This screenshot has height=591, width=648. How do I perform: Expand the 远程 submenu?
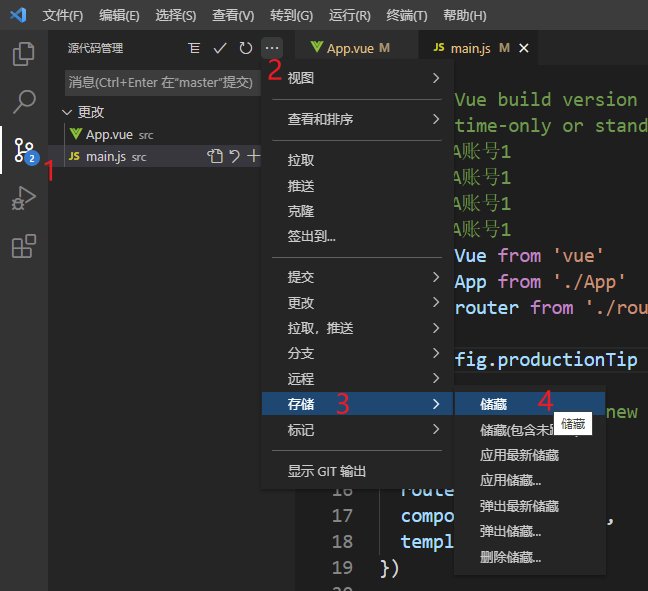pyautogui.click(x=357, y=379)
